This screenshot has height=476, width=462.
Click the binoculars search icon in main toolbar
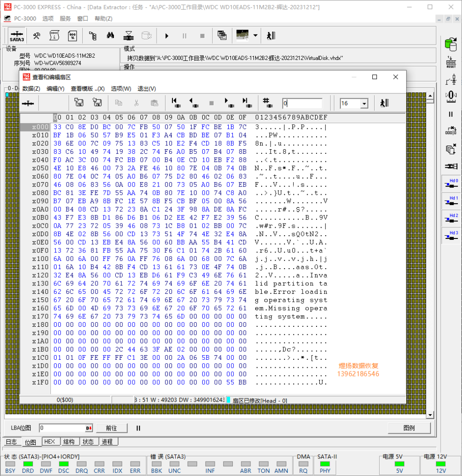click(x=111, y=36)
